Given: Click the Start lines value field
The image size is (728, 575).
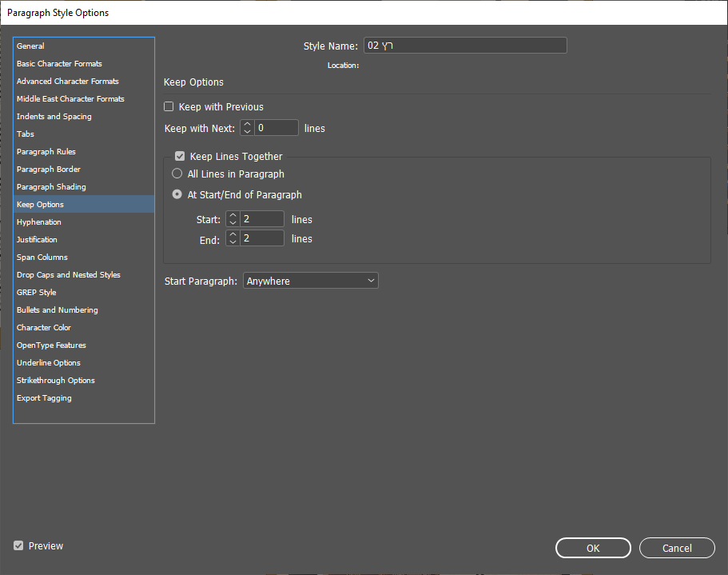Looking at the screenshot, I should (262, 219).
